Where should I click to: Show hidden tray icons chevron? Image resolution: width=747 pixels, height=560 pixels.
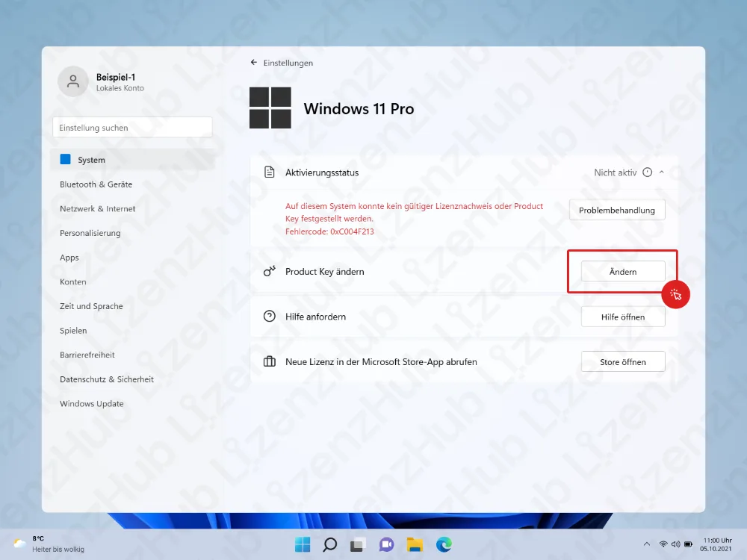click(646, 544)
